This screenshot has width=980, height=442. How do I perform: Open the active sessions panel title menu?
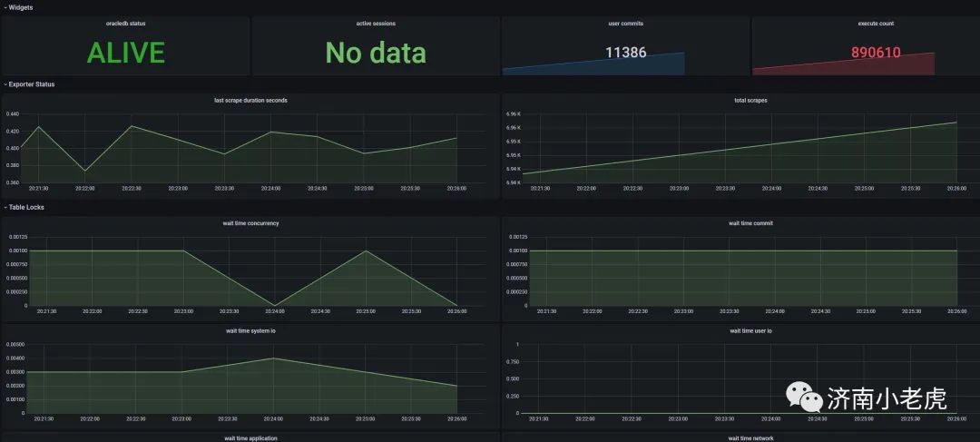tap(376, 24)
